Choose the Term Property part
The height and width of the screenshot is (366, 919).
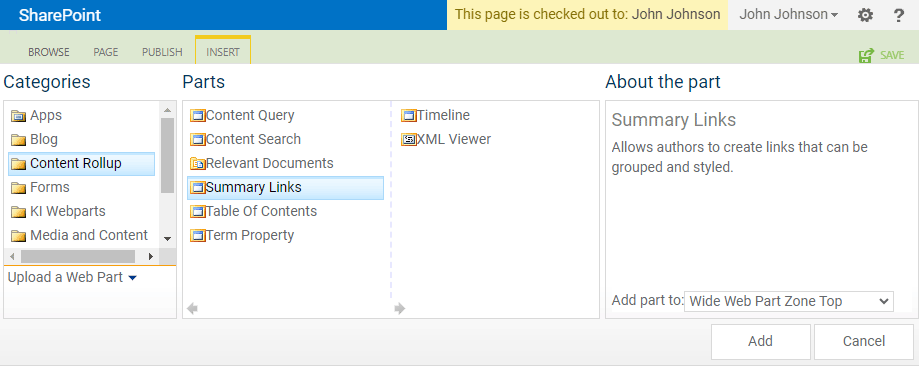click(x=250, y=236)
